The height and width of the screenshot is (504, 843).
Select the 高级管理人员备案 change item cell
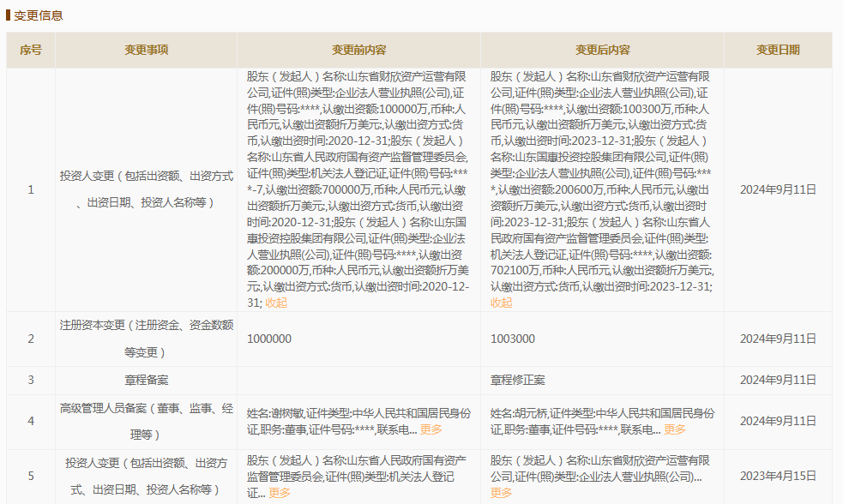tap(146, 421)
